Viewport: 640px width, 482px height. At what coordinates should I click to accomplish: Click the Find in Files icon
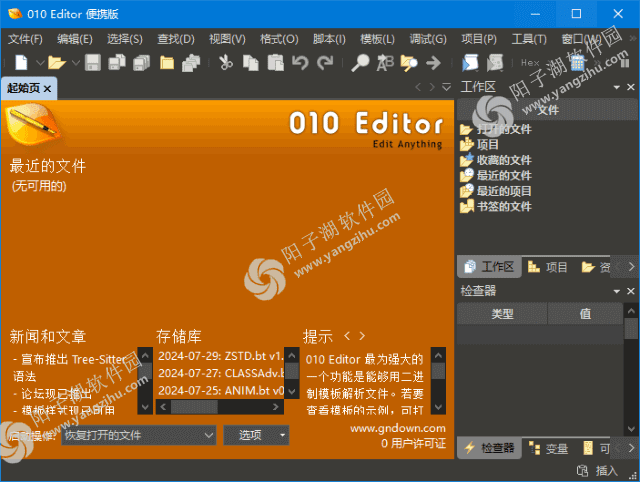click(x=409, y=63)
